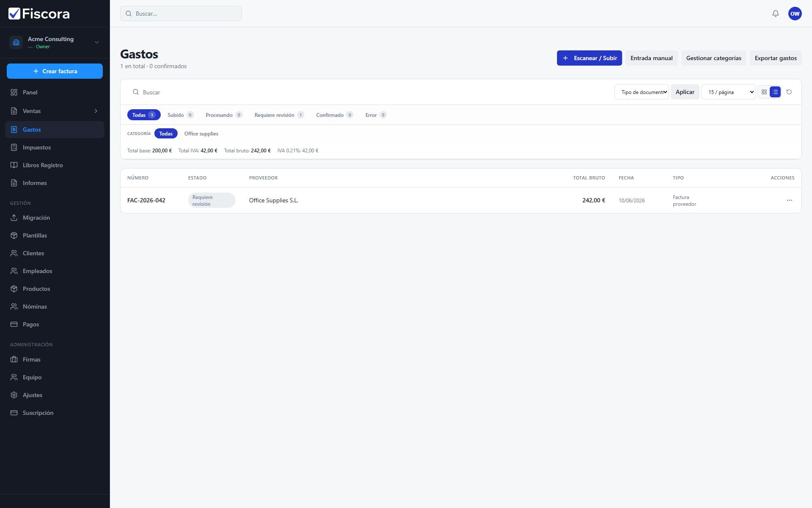Open the notifications bell
Viewport: 812px width, 508px height.
coord(775,14)
